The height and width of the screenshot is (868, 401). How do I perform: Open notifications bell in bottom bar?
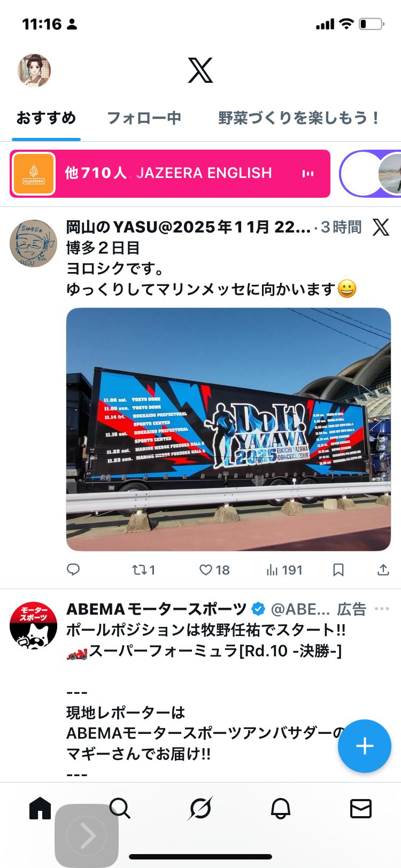(x=281, y=809)
